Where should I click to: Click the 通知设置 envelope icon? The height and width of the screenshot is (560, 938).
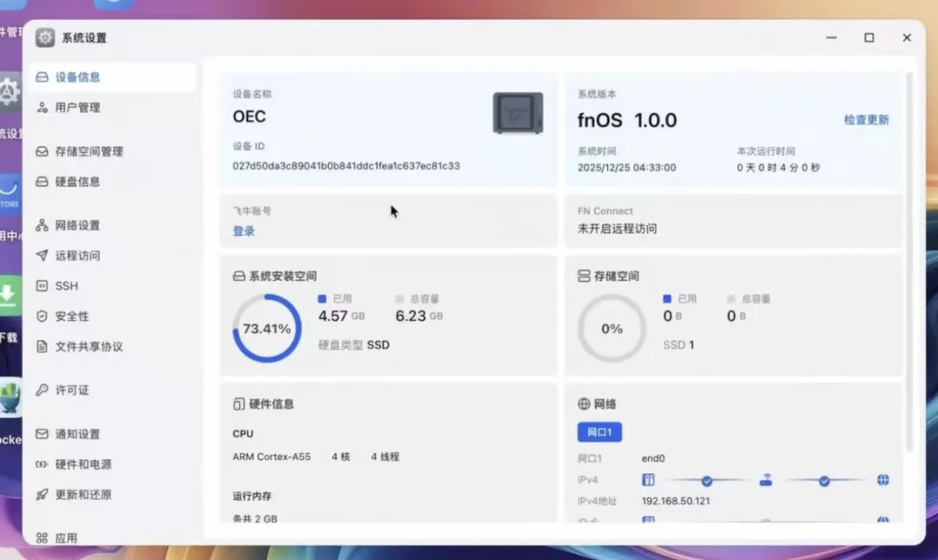point(42,434)
